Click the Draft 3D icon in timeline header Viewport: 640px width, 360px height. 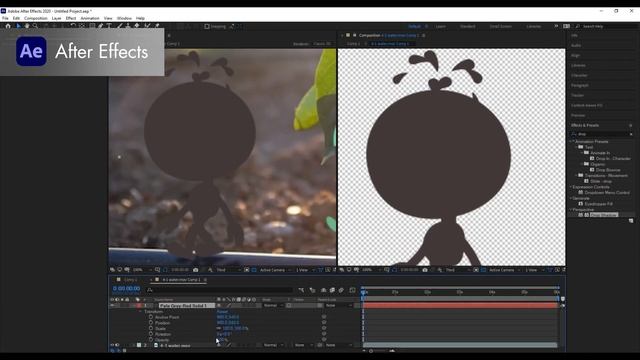[x=312, y=290]
